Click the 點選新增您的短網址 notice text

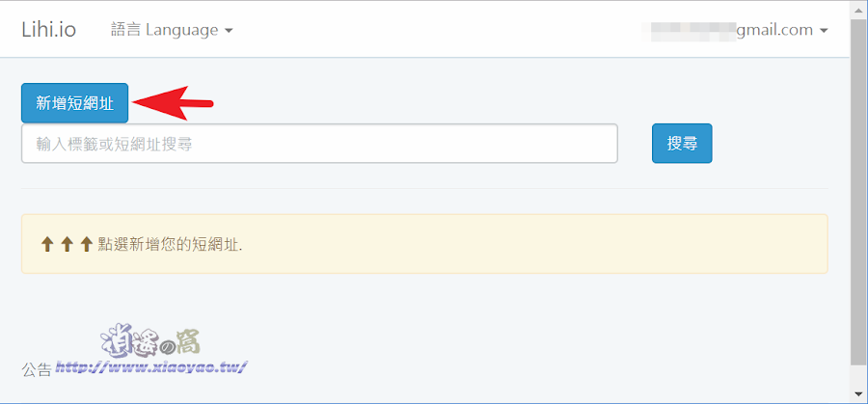171,244
